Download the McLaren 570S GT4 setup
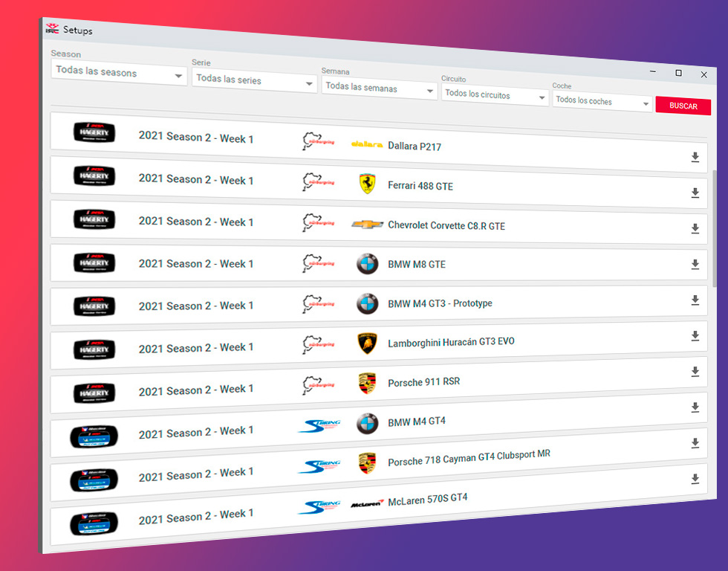 click(x=695, y=479)
